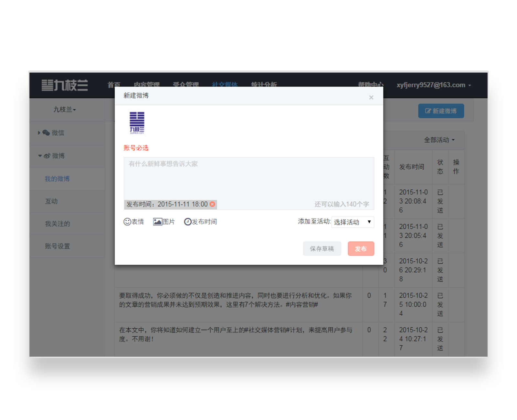Open the 九枝兰 account switcher dropdown
The height and width of the screenshot is (420, 517).
[65, 110]
